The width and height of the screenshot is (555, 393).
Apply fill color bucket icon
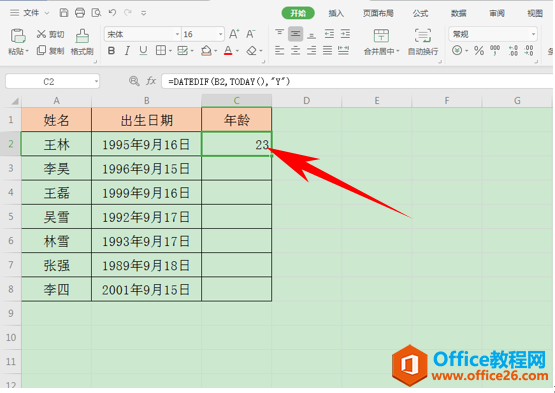(206, 51)
